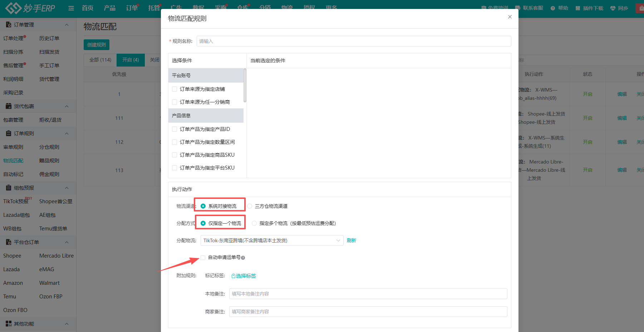Open Temu提货单 in the sidebar
This screenshot has width=644, height=332.
click(53, 229)
